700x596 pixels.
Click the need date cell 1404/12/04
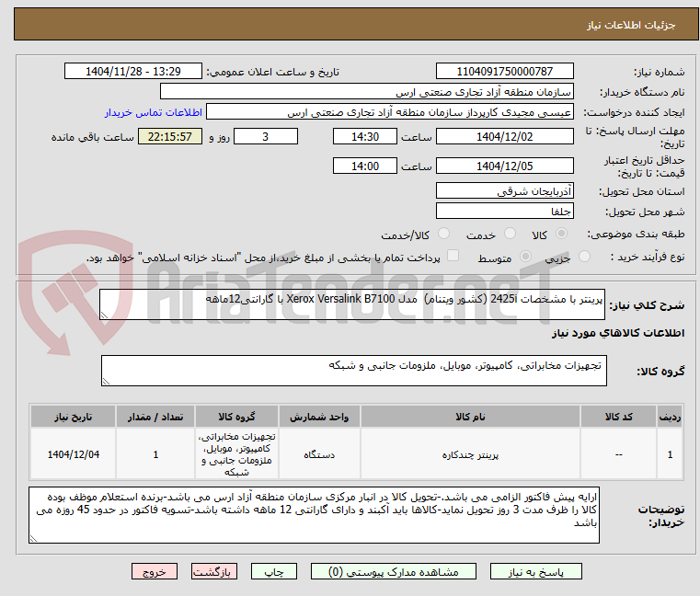74,454
